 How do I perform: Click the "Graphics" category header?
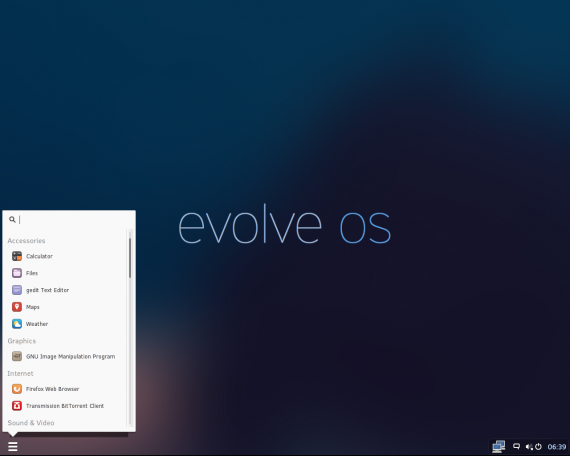[22, 341]
